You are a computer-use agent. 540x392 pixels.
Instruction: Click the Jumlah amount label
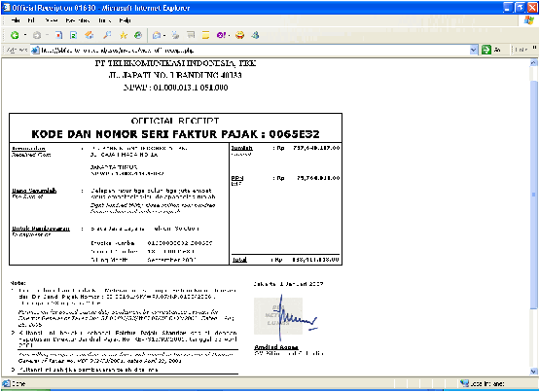pyautogui.click(x=241, y=148)
